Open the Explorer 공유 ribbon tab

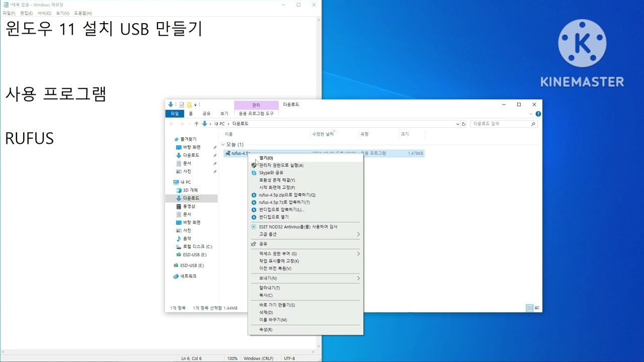click(206, 114)
